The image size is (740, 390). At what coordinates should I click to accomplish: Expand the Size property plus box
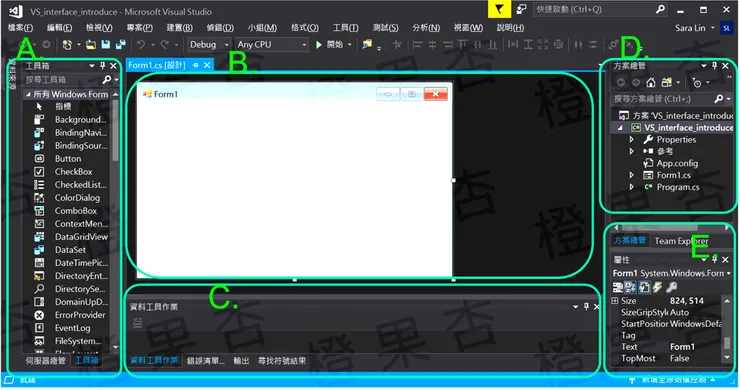pos(614,300)
